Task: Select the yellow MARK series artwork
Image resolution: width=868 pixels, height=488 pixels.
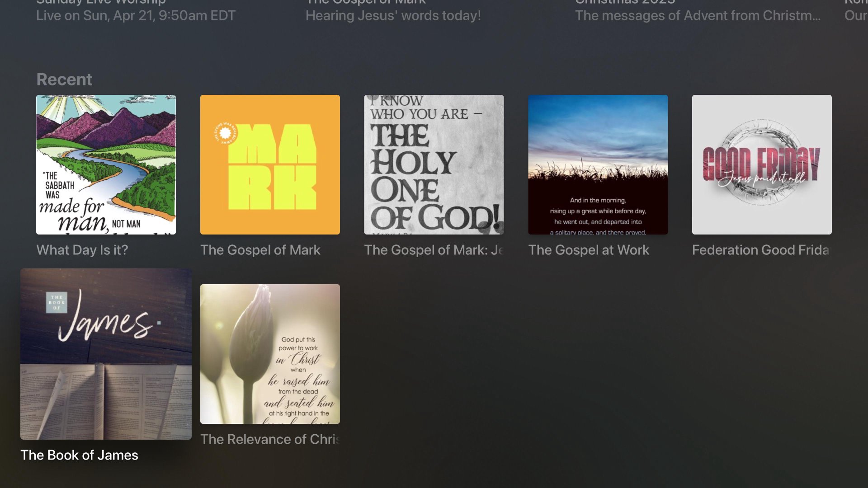Action: (270, 164)
